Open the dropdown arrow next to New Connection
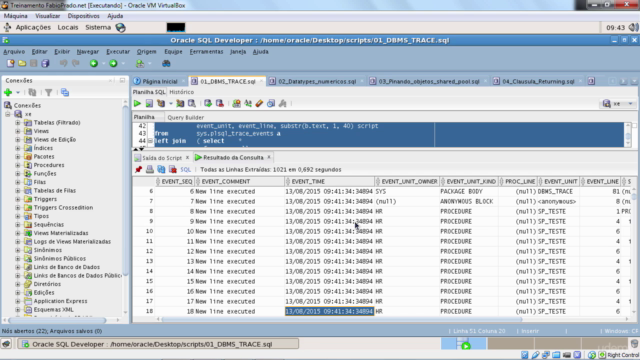 [x=18, y=92]
